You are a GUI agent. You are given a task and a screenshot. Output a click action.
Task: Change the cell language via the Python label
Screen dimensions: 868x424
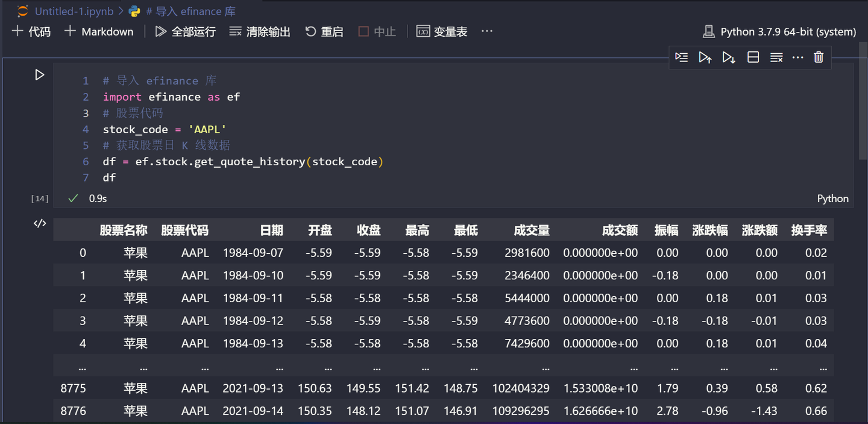coord(832,198)
